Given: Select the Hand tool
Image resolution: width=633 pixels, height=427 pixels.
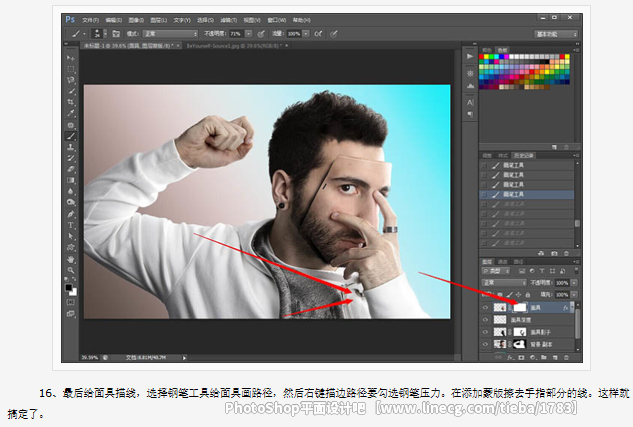Looking at the screenshot, I should point(71,259).
